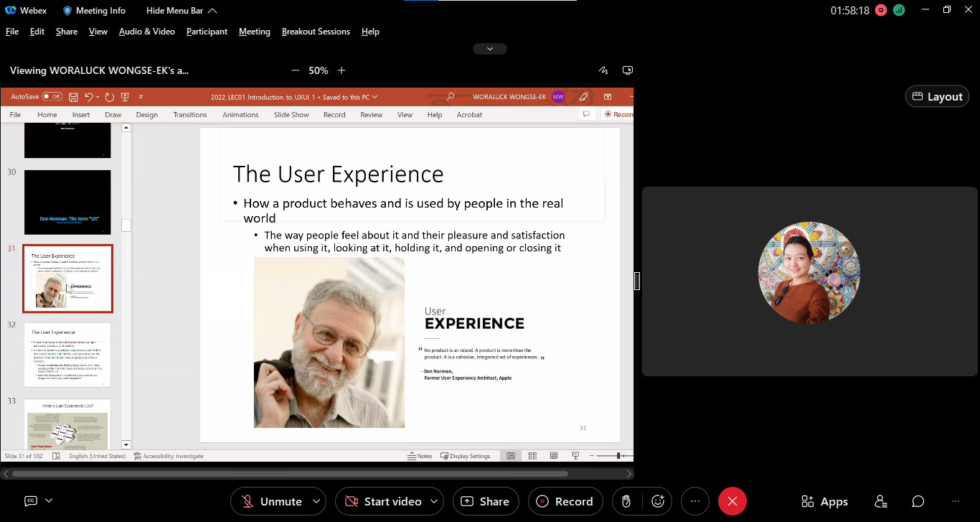Viewport: 980px width, 522px height.
Task: Open the reactions emoji icon
Action: 657,501
